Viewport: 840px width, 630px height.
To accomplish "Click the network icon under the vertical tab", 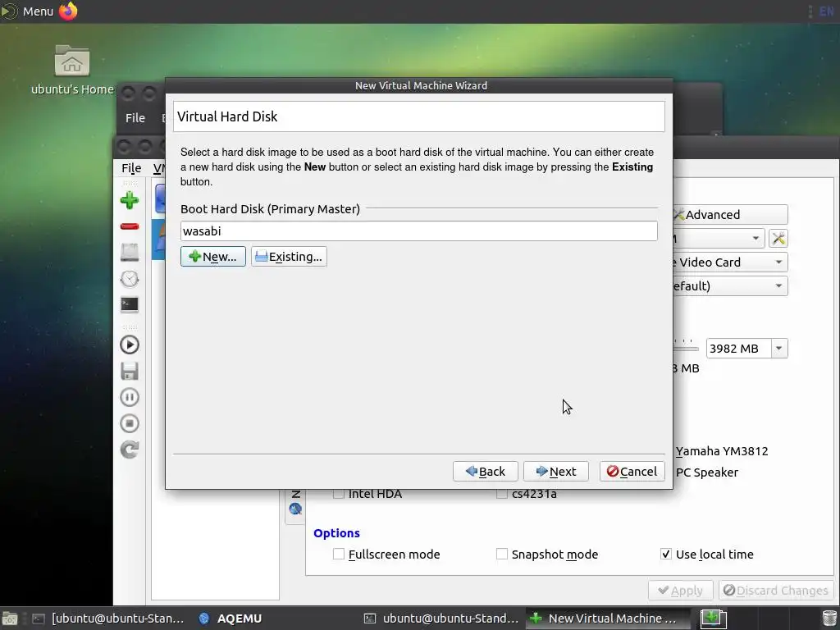I will [295, 509].
